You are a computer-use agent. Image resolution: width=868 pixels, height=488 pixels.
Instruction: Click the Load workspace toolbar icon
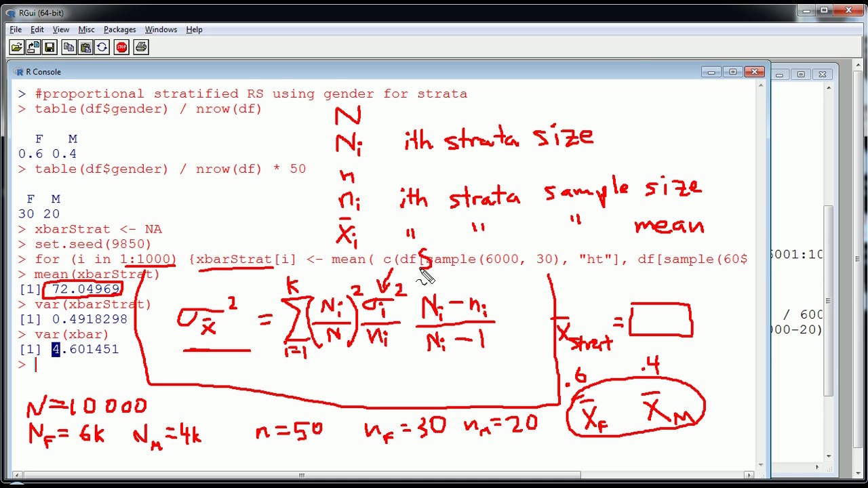(x=33, y=47)
